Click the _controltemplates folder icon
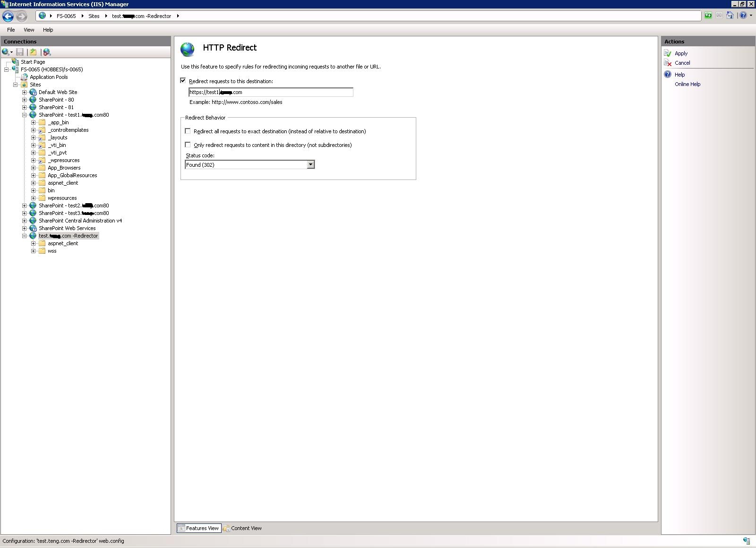The height and width of the screenshot is (548, 756). tap(42, 130)
